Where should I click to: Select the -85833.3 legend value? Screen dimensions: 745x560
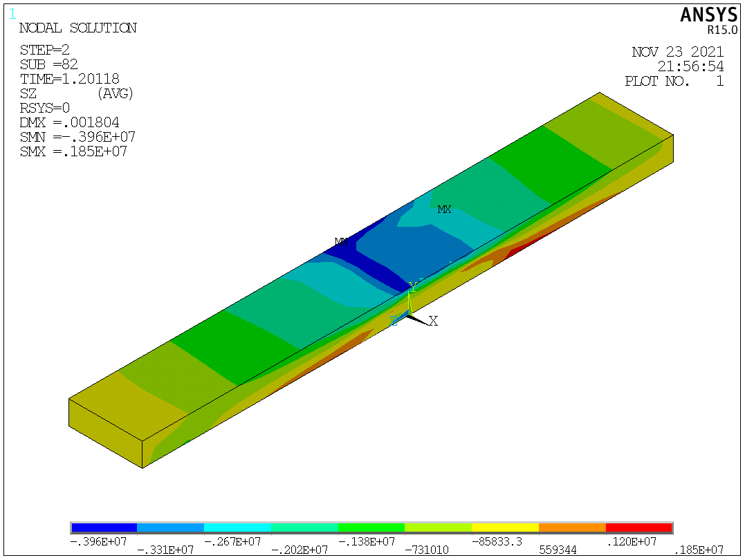coord(495,541)
